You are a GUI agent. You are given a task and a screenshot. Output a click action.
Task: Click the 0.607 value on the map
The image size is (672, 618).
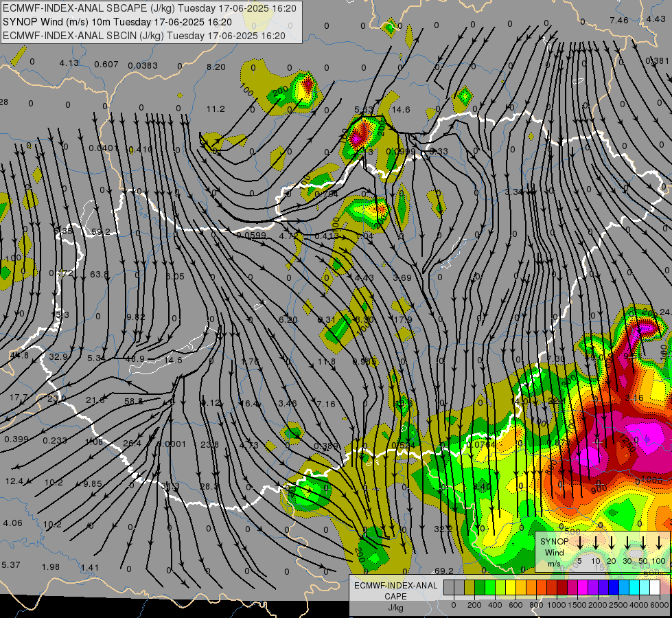click(106, 65)
